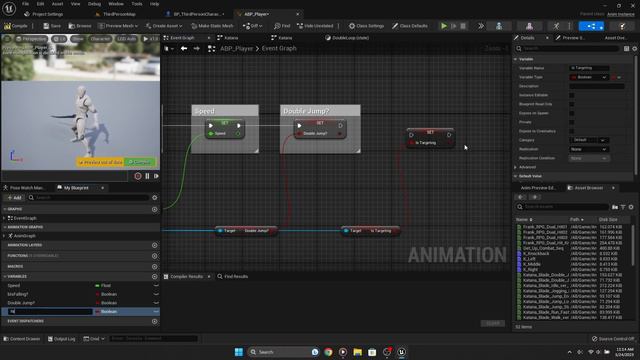Open the Category Default dropdown

pos(589,140)
